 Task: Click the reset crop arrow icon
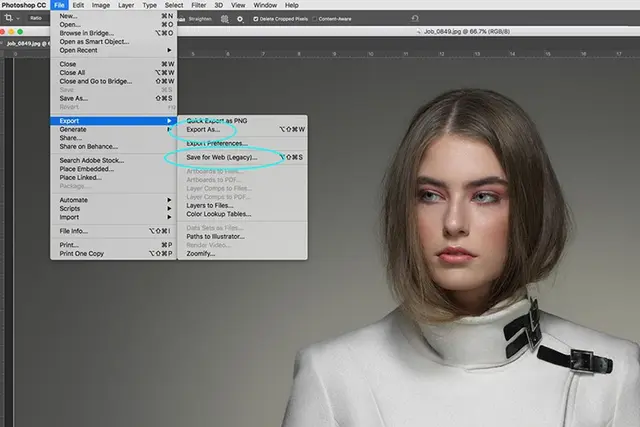[415, 18]
